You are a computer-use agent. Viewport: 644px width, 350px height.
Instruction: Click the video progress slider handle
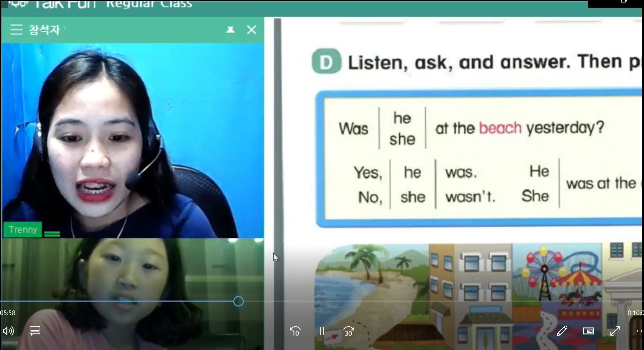point(239,301)
